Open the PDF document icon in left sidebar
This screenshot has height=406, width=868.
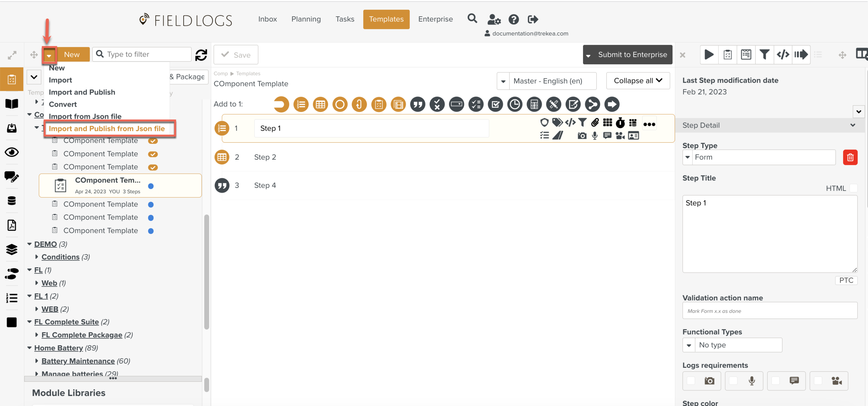[x=12, y=225]
